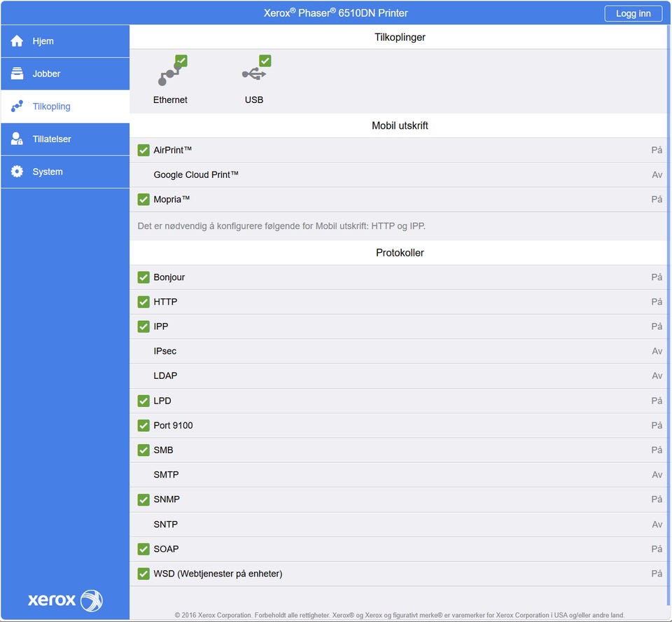
Task: Click the Tilkoplinger section heading
Action: (400, 37)
